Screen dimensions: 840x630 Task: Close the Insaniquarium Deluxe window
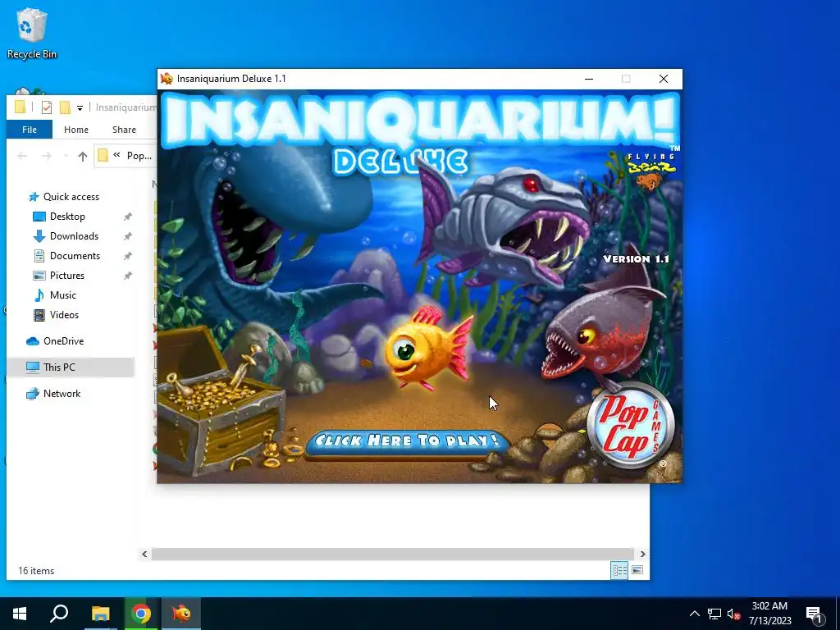(x=663, y=79)
